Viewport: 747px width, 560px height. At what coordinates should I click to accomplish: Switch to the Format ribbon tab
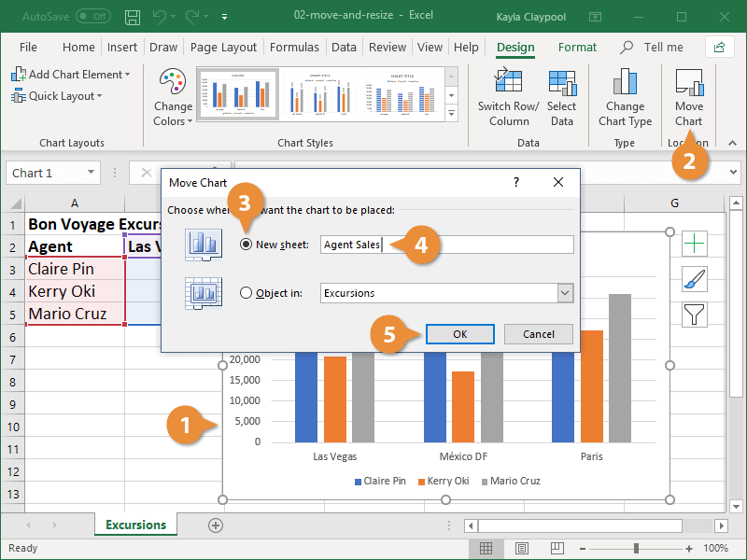[577, 47]
